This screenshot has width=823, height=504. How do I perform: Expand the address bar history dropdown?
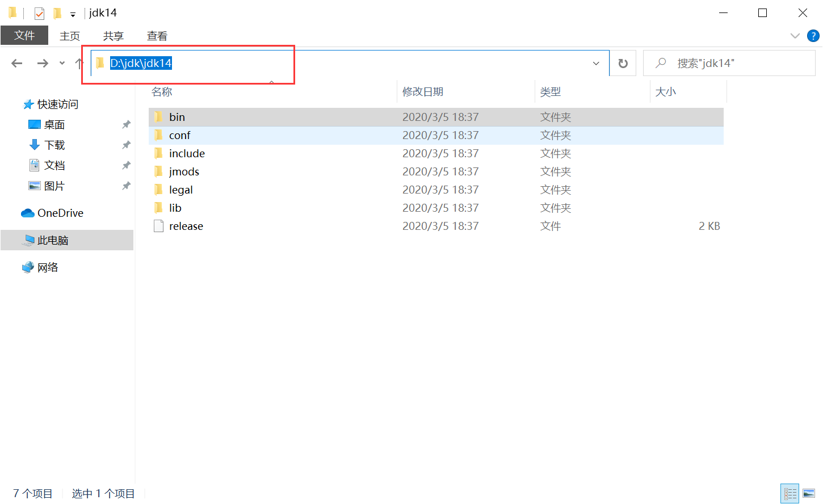(x=595, y=63)
